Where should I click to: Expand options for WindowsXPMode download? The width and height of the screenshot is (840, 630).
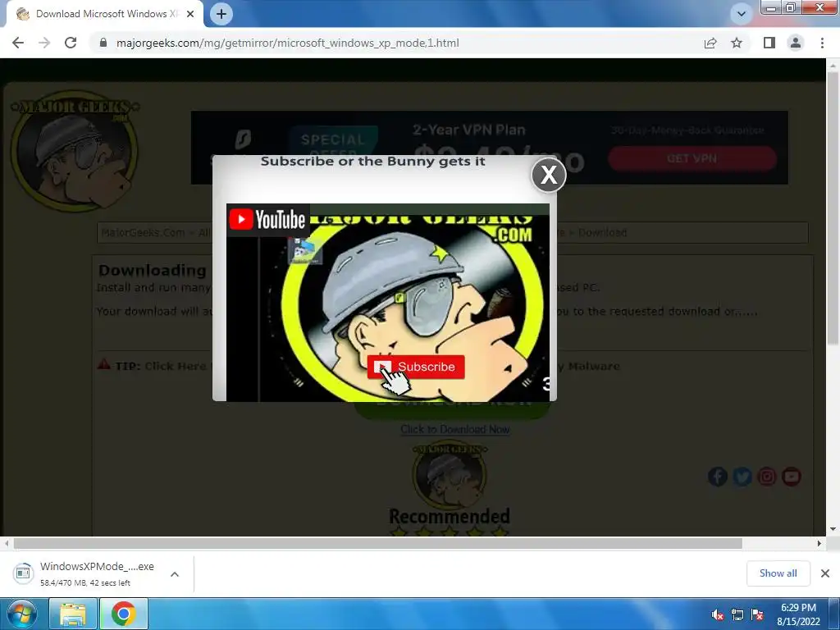174,574
